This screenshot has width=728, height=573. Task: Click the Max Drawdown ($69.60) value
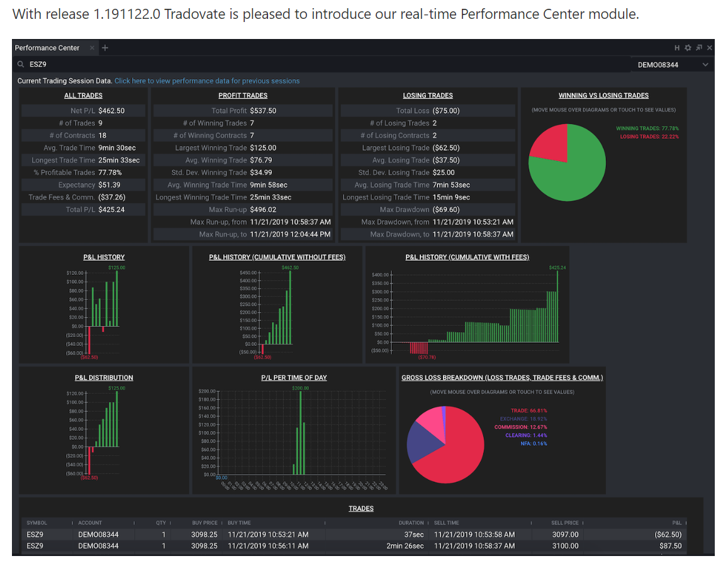point(446,209)
